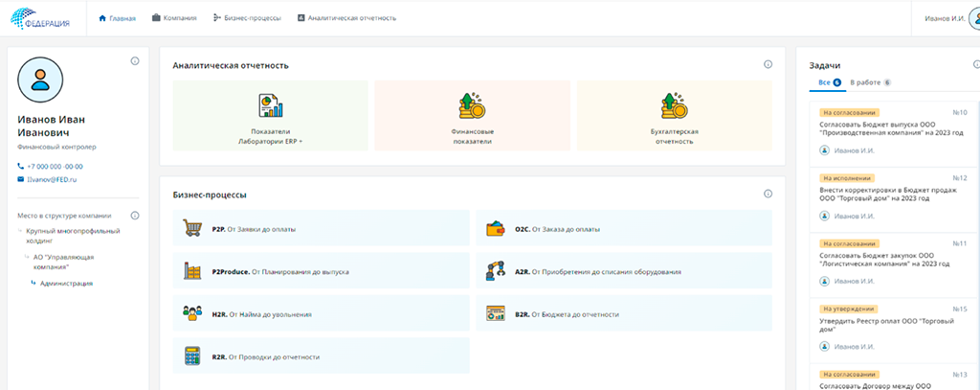Click the Бизнес-процессы flow icon in navbar

pyautogui.click(x=216, y=18)
